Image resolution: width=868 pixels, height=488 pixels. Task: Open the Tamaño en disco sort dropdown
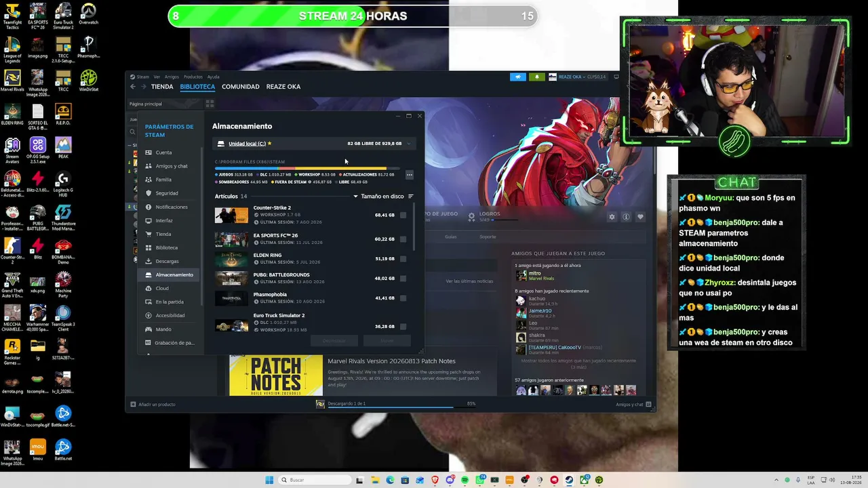tap(378, 197)
